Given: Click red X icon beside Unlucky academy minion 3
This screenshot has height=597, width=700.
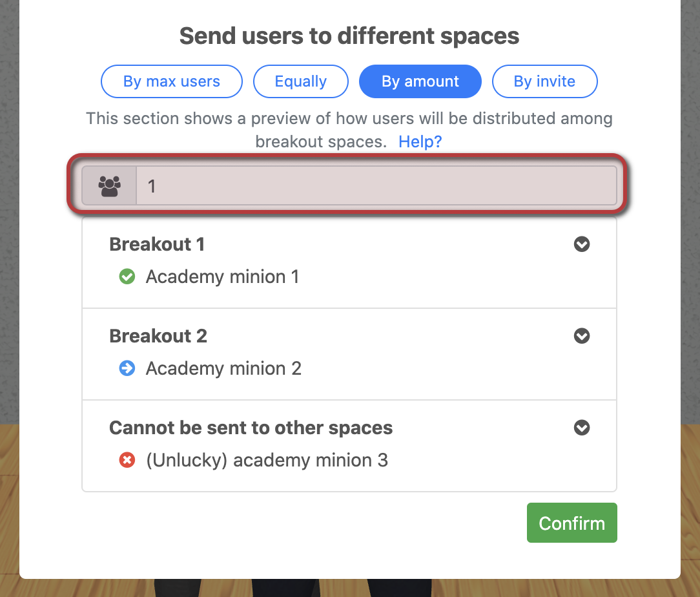Looking at the screenshot, I should point(127,460).
